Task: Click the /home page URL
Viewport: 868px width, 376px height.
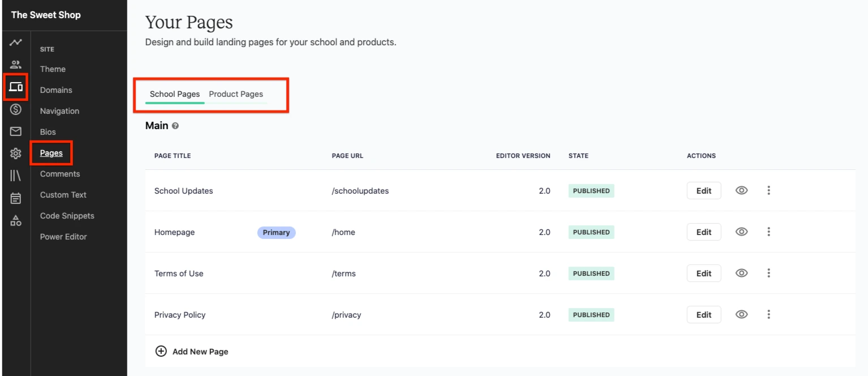Action: 343,232
